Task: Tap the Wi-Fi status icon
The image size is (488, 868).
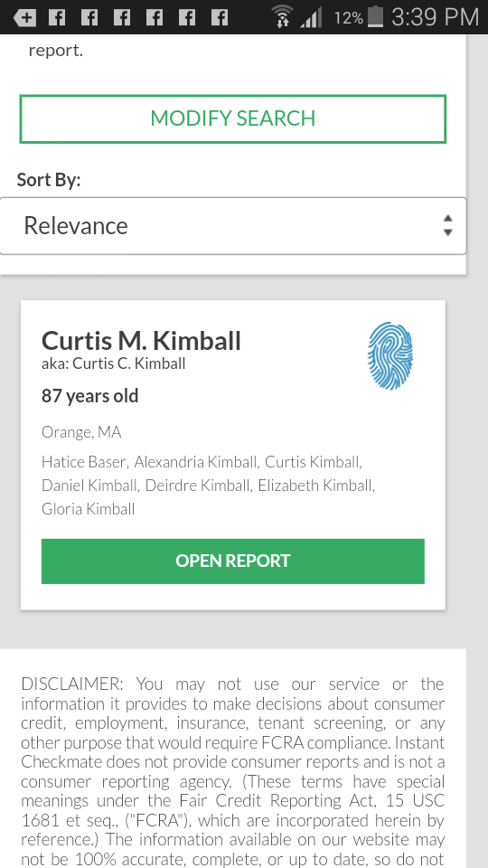Action: point(283,16)
